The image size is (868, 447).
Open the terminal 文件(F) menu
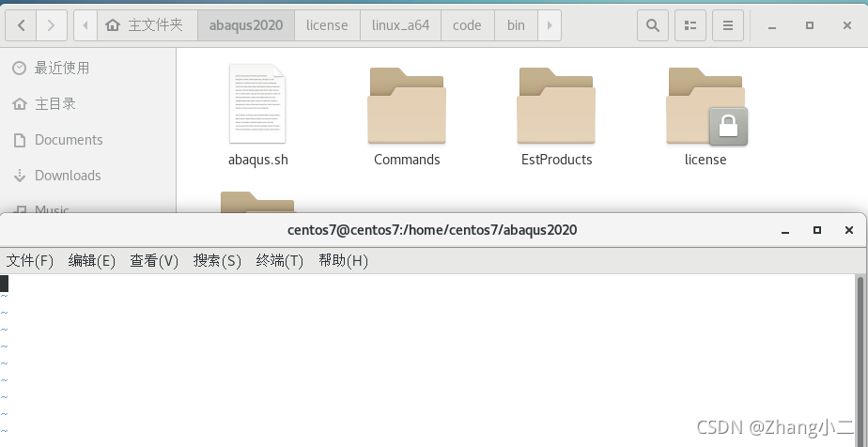click(x=30, y=260)
